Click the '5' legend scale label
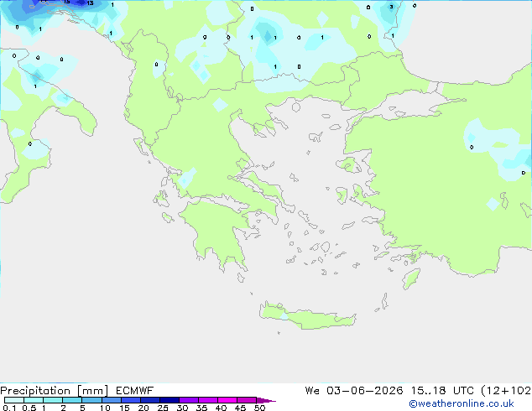 click(x=82, y=408)
